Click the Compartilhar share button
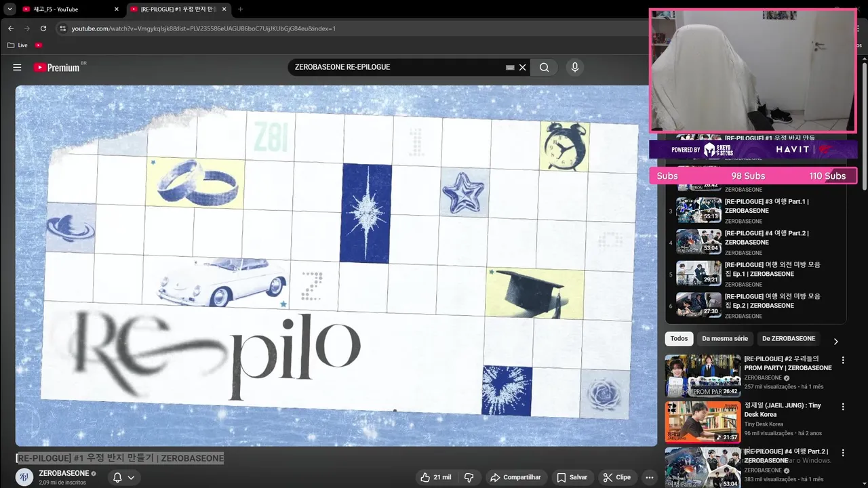The height and width of the screenshot is (488, 868). (515, 477)
